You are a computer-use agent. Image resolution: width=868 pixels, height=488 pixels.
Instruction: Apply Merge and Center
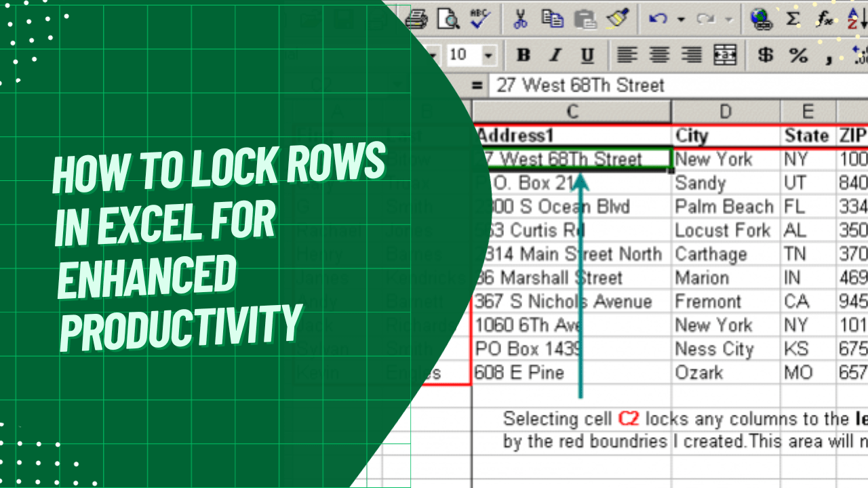tap(725, 55)
